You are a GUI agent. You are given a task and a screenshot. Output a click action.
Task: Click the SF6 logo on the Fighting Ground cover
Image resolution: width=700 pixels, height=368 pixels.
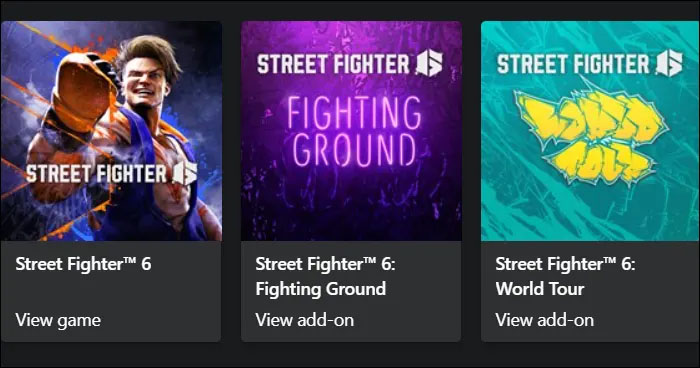pyautogui.click(x=429, y=63)
